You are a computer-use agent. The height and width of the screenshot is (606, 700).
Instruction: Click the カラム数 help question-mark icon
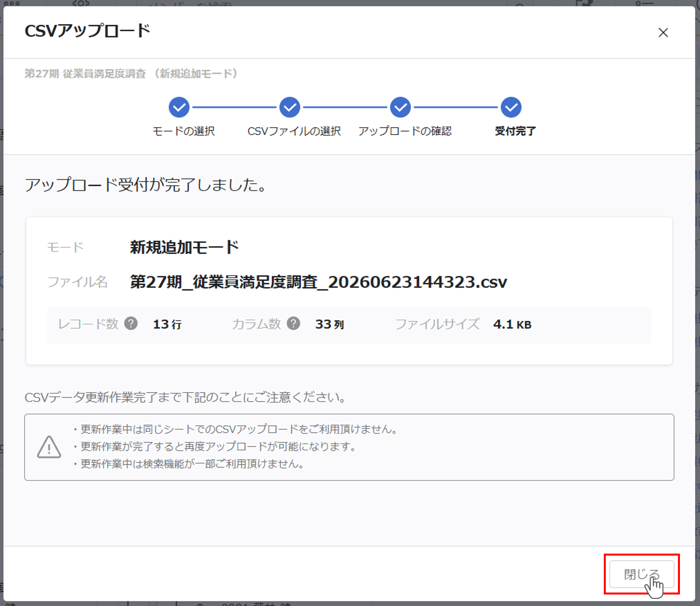click(293, 324)
